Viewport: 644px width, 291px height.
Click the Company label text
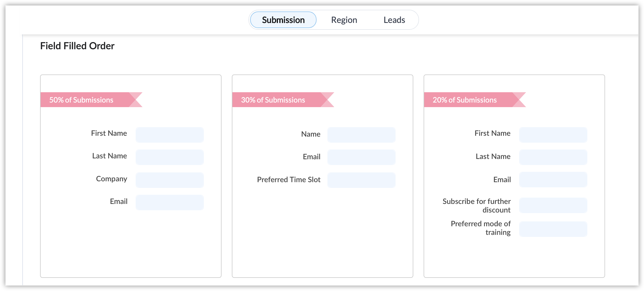pyautogui.click(x=112, y=179)
